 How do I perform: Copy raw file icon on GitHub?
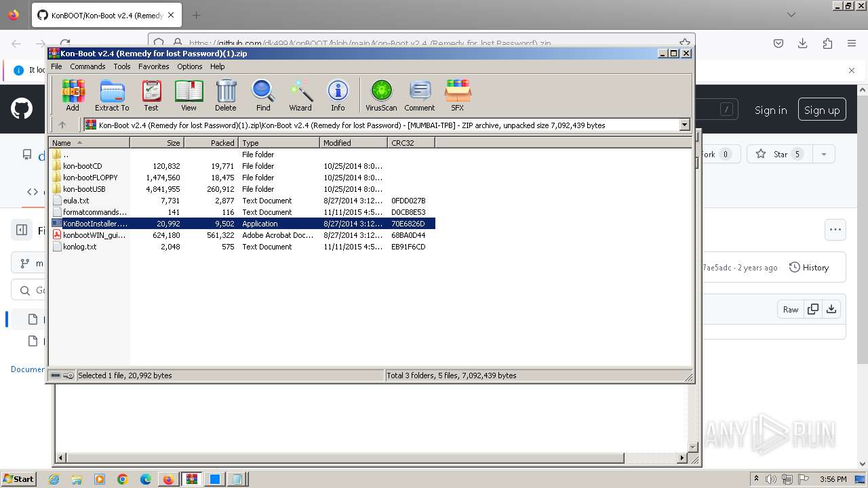pos(812,309)
